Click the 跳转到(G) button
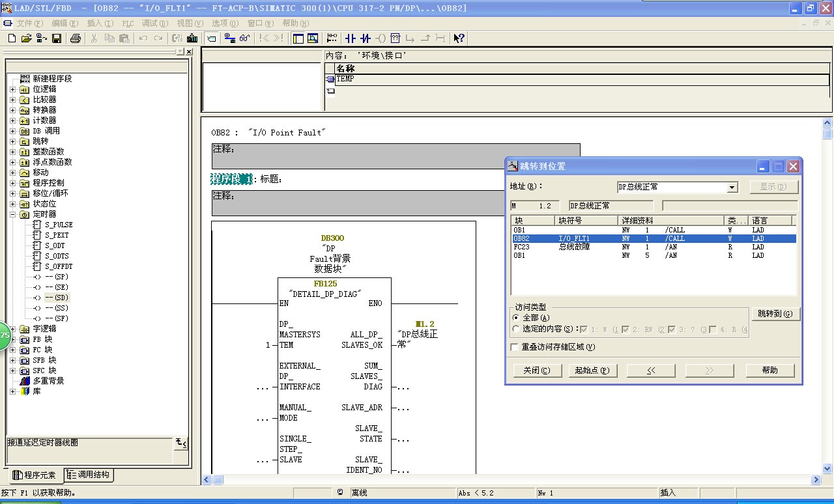834x504 pixels. 775,314
